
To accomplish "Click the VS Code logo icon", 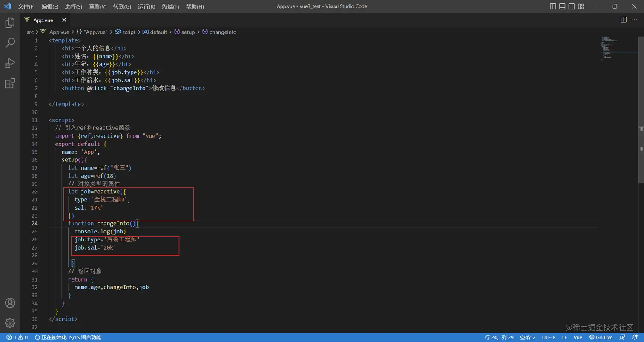I will coord(7,6).
